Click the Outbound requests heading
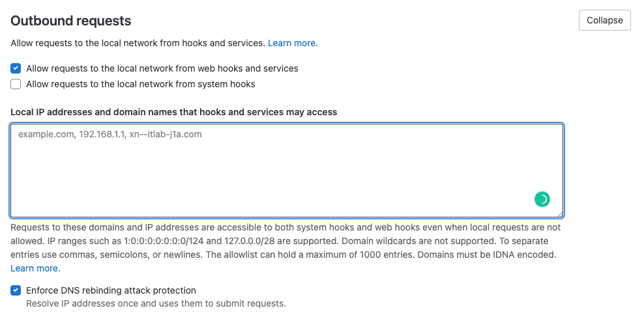 (x=70, y=20)
